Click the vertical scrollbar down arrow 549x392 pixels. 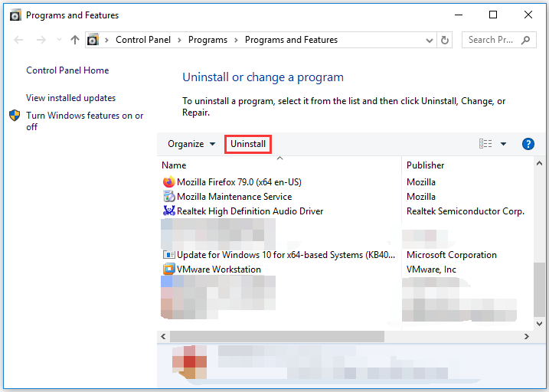coord(539,324)
